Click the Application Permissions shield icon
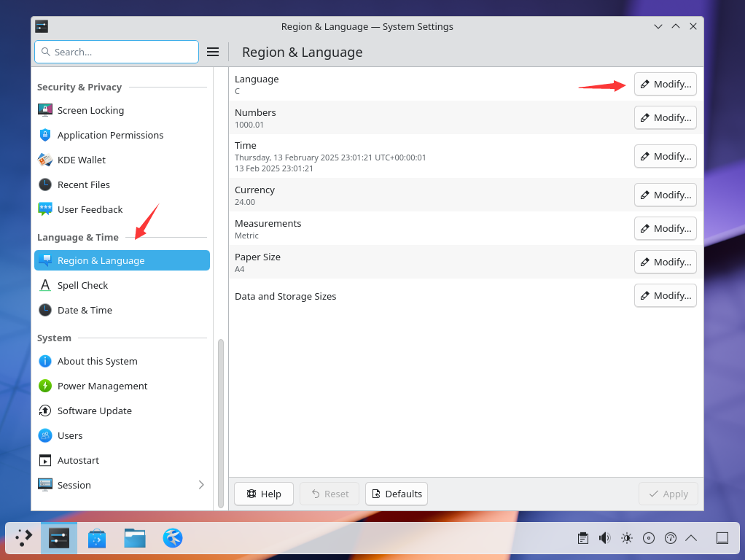Screen dimensions: 745x560 (45, 135)
